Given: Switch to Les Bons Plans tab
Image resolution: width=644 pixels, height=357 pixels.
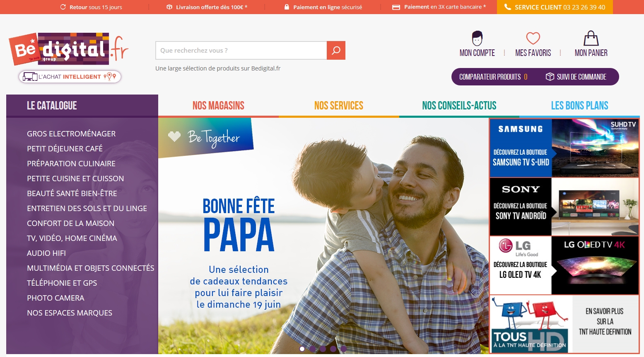Looking at the screenshot, I should coord(579,106).
